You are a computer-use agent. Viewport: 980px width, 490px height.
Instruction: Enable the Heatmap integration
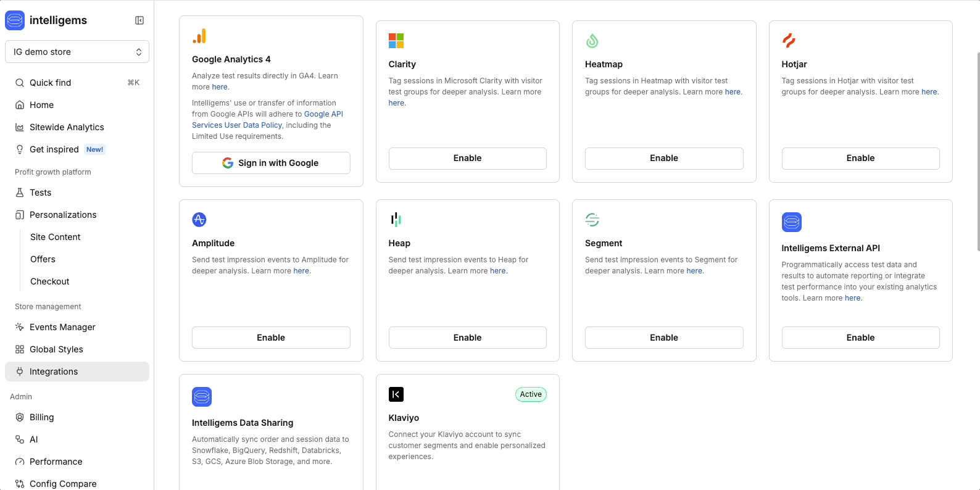point(664,159)
